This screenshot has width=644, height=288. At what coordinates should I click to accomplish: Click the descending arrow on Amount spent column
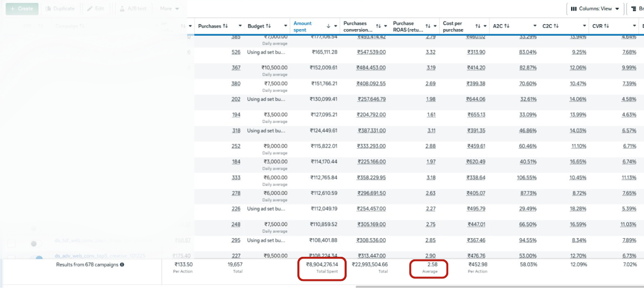(329, 26)
